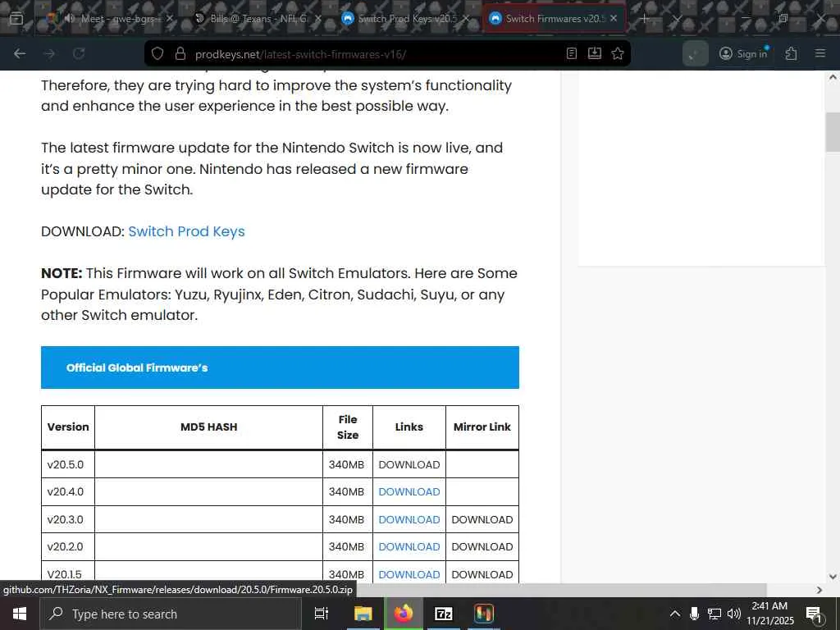840x630 pixels.
Task: Click DOWNLOAD link for v20.5.0
Action: (409, 464)
